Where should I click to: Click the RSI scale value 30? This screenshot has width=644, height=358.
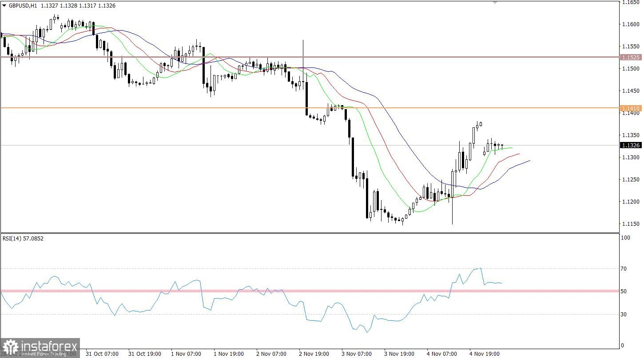[624, 315]
